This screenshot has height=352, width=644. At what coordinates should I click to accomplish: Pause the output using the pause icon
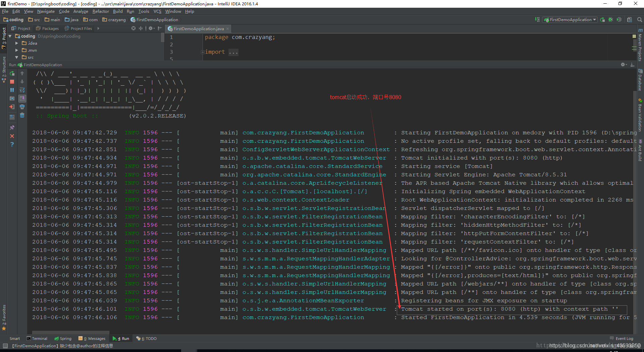[x=12, y=90]
